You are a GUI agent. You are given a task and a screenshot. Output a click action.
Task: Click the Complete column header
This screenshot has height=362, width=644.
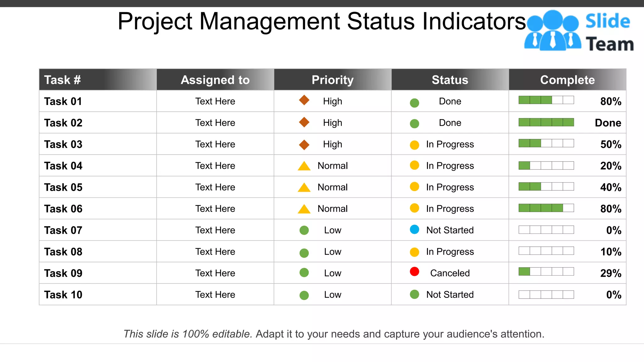tap(567, 80)
